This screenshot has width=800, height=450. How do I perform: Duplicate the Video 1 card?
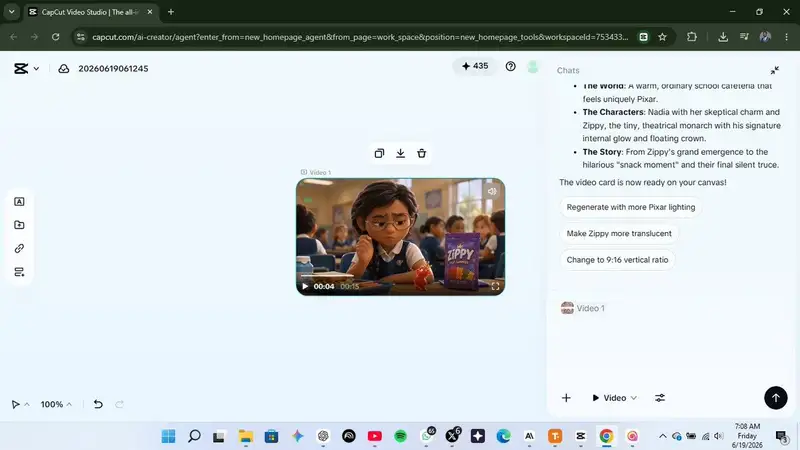click(x=379, y=153)
